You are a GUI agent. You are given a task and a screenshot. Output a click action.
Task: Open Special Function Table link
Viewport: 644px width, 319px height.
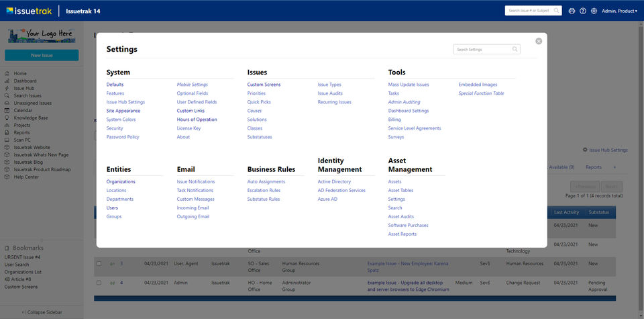click(x=482, y=93)
